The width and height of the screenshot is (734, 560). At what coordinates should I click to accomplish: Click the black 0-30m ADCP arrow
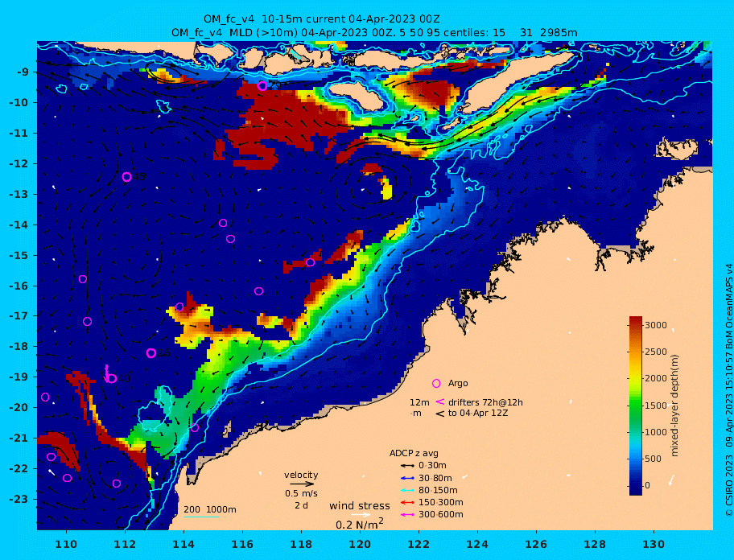407,466
